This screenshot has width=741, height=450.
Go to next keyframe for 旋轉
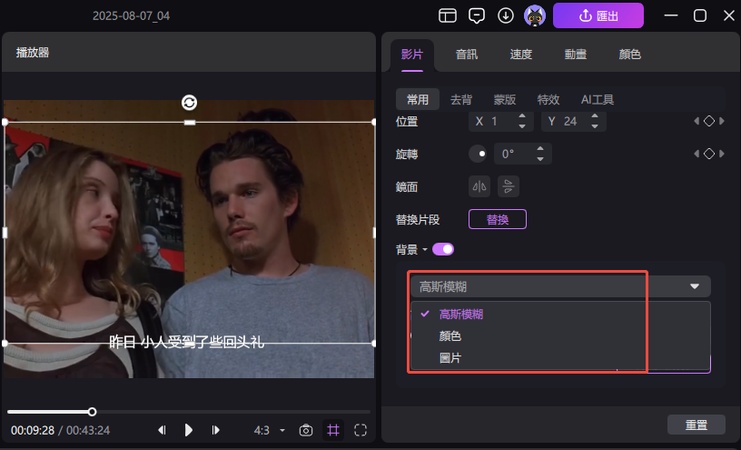(722, 154)
